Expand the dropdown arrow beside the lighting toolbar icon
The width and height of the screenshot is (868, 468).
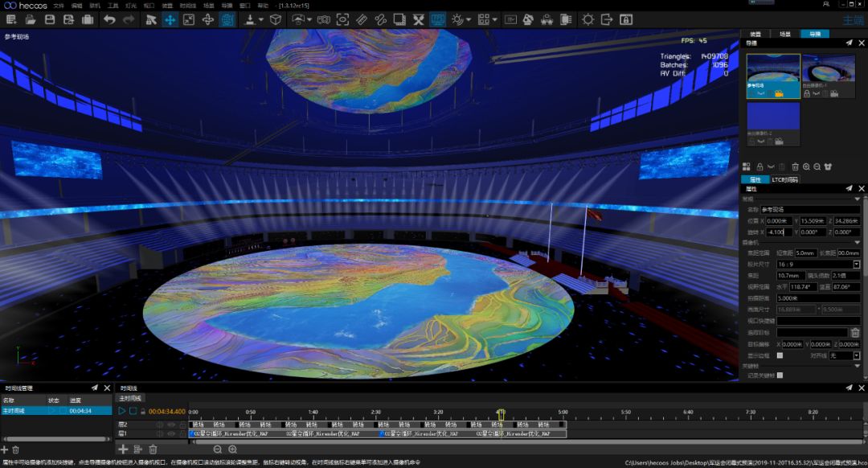[469, 20]
